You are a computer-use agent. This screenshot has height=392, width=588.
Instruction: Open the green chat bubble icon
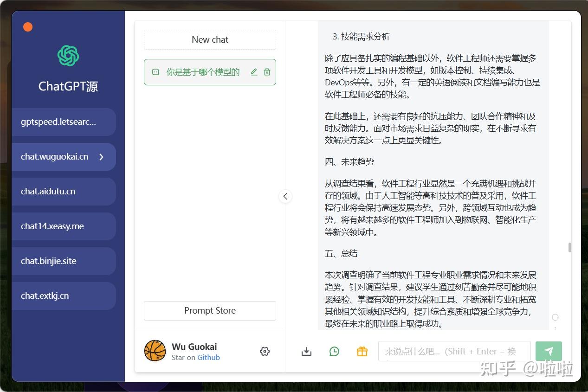(334, 351)
